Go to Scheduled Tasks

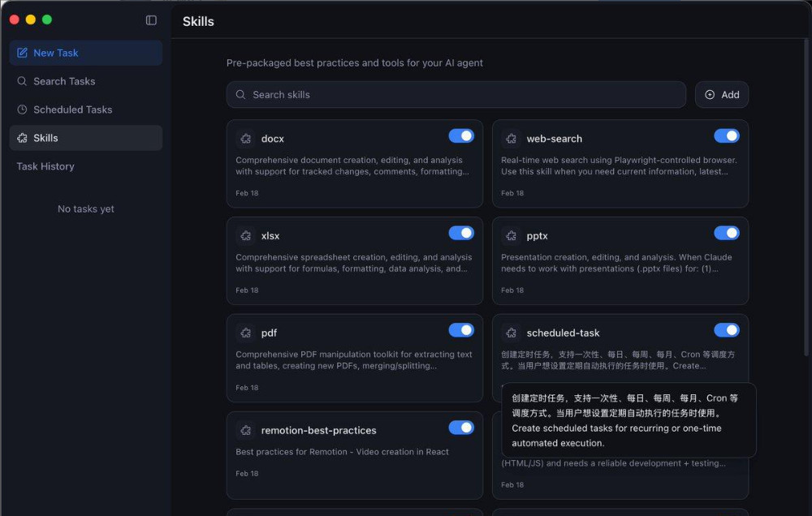click(86, 110)
